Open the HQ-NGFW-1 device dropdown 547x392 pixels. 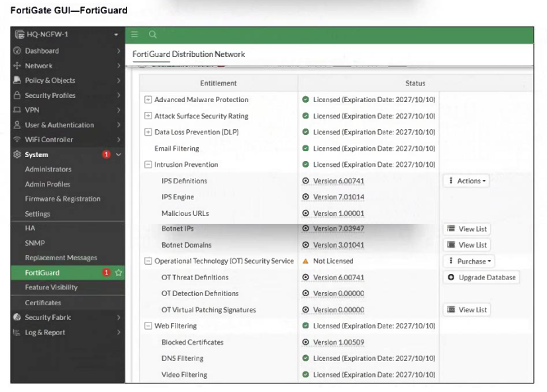pyautogui.click(x=115, y=34)
